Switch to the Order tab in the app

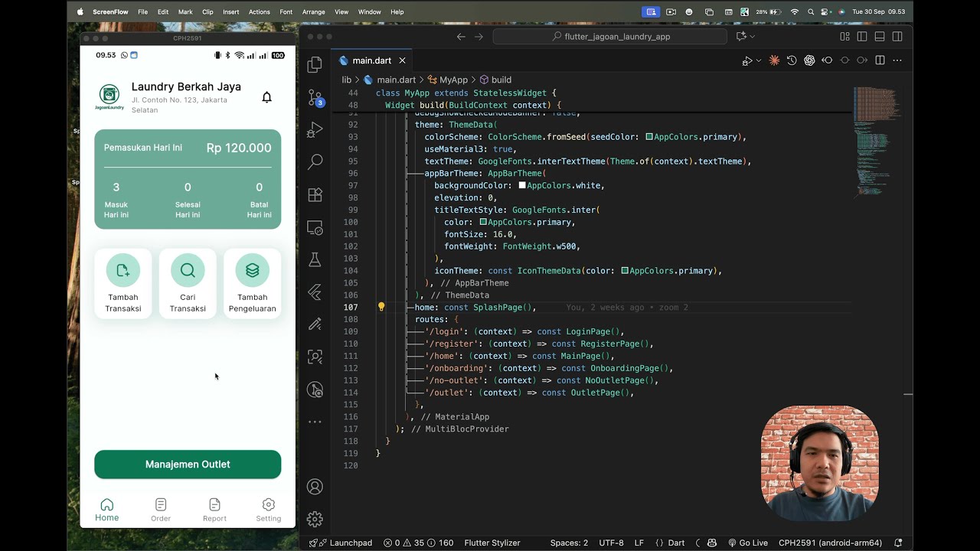click(x=161, y=510)
